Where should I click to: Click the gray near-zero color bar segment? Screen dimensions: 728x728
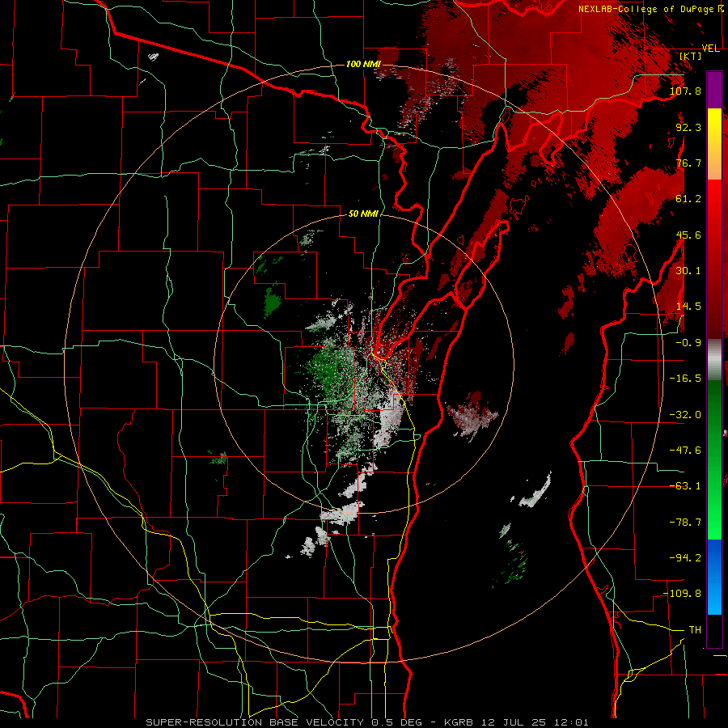[714, 360]
